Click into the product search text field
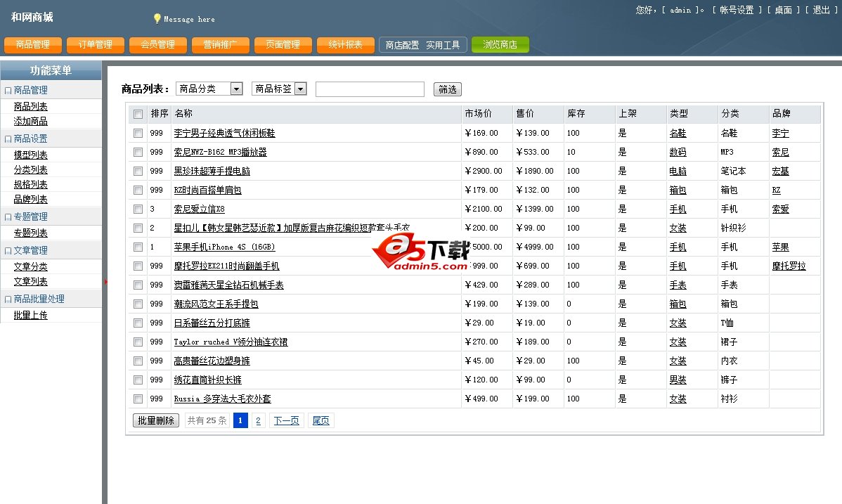Screen dimensions: 842x504 coord(370,89)
